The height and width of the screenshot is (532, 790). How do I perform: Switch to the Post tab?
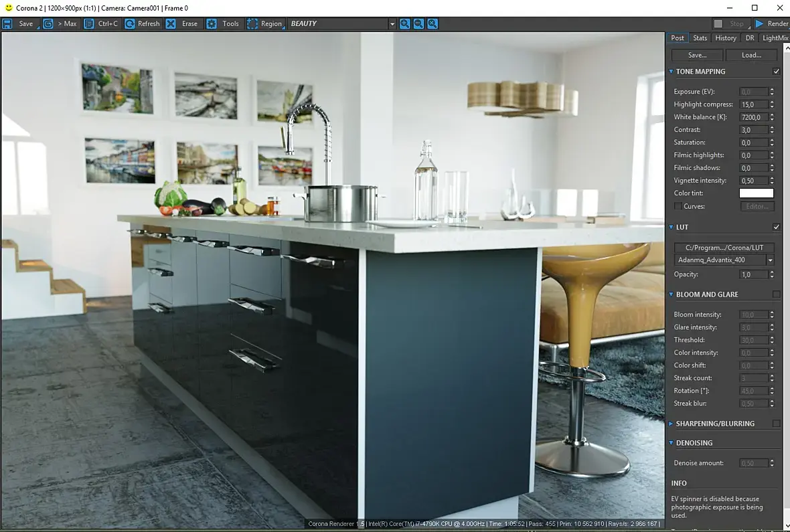pos(678,37)
